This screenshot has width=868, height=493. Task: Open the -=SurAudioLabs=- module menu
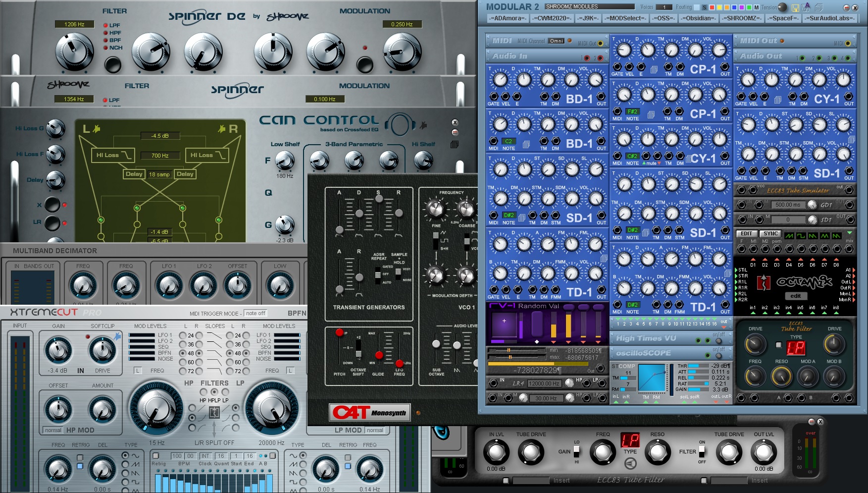click(829, 18)
